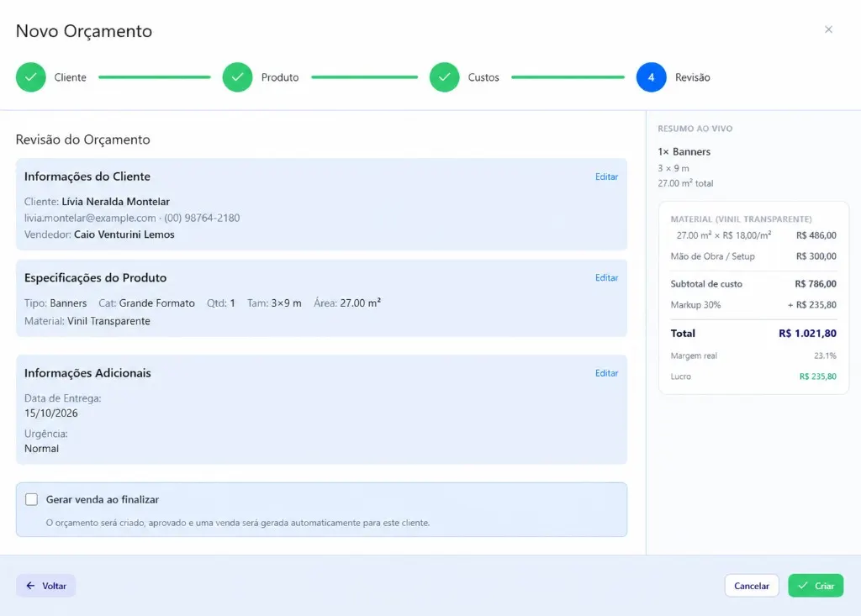The image size is (861, 616).
Task: Click the Tipo: Banners value
Action: coord(68,303)
